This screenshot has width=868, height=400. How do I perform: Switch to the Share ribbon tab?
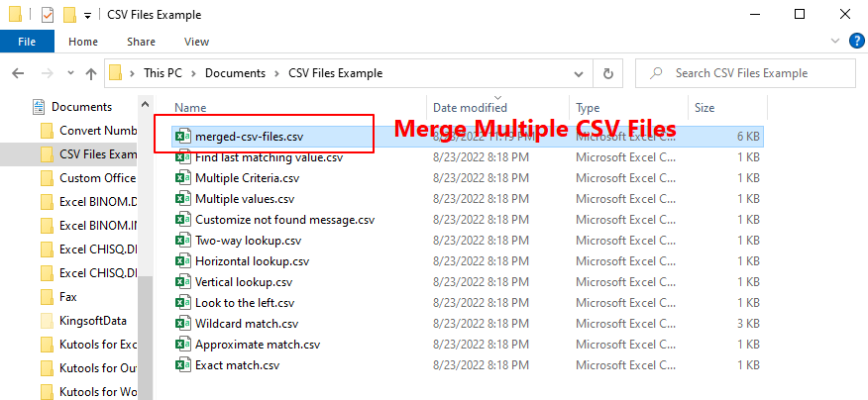click(141, 42)
